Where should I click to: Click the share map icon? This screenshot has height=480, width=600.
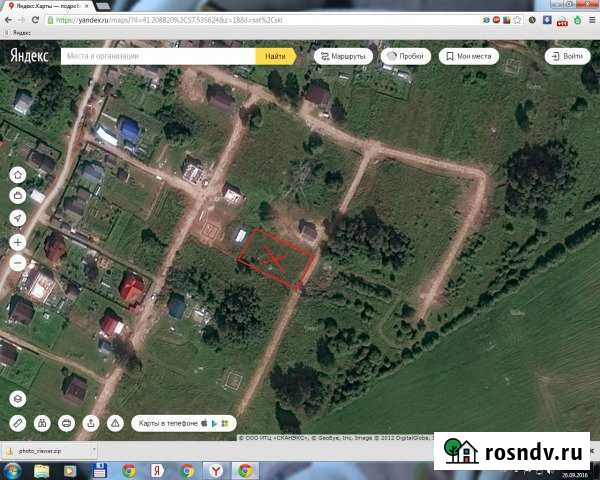pos(91,423)
